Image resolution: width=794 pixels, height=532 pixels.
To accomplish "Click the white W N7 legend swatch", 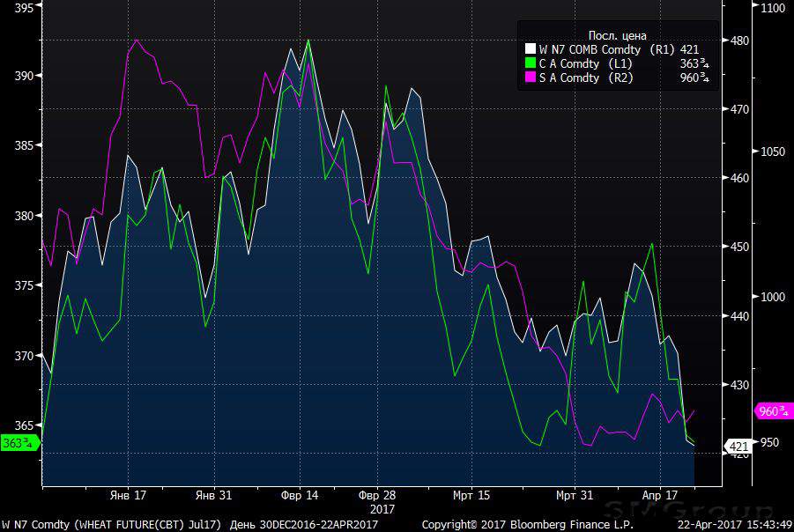I will [530, 49].
